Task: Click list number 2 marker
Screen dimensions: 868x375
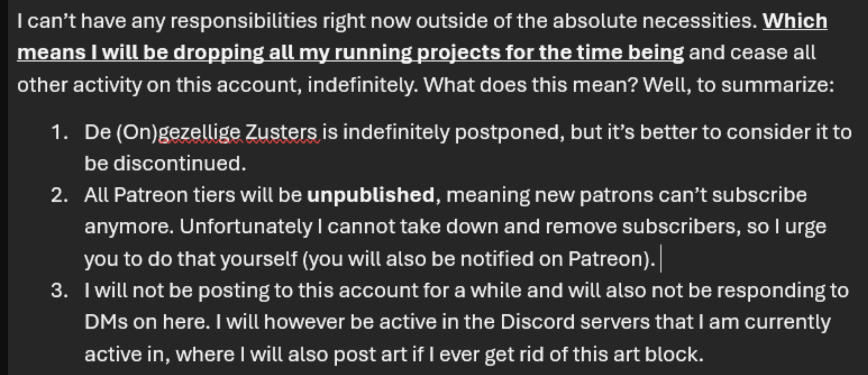Action: (x=59, y=195)
